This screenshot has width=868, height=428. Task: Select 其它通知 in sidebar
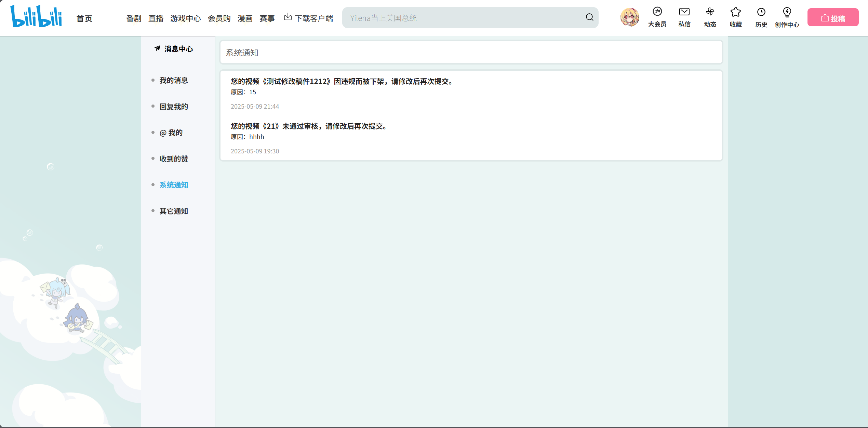174,211
